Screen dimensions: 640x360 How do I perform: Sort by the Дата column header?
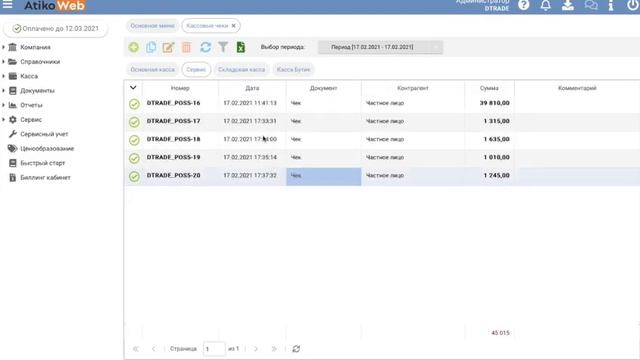(252, 88)
